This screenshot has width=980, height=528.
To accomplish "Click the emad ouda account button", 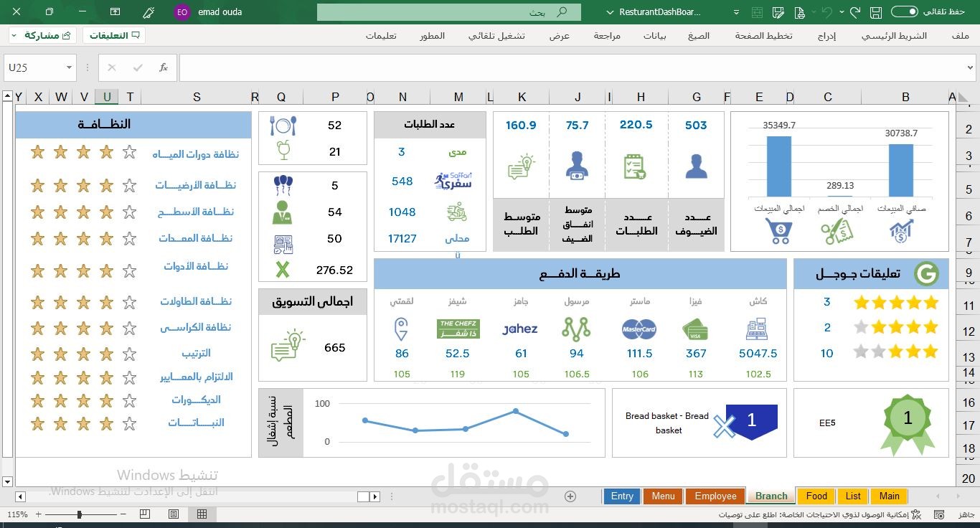I will (x=209, y=12).
